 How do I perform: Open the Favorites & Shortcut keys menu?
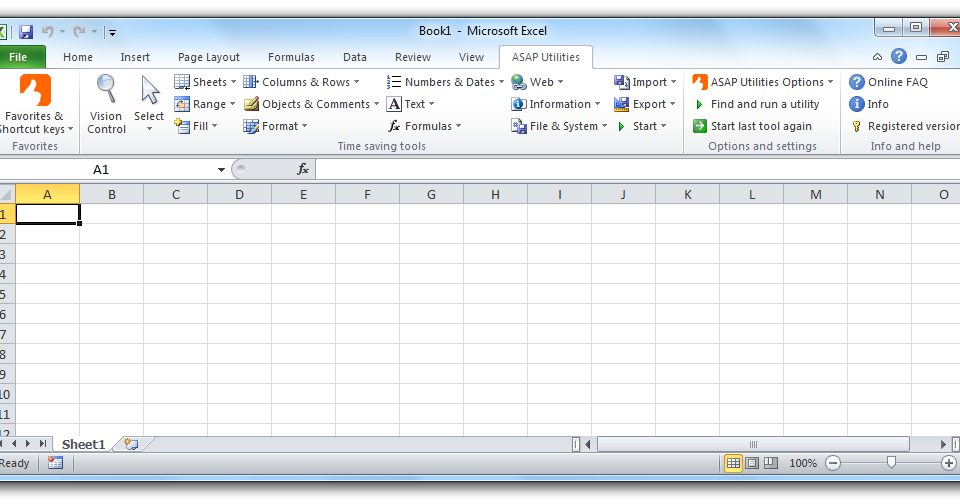tap(36, 104)
